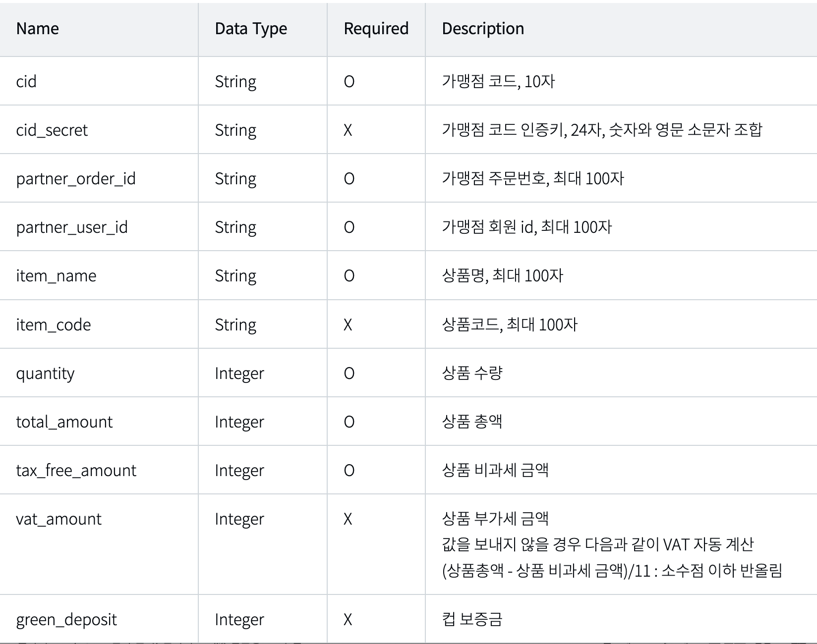Screen dimensions: 817x644
Task: Click the total_amount parameter name
Action: coord(64,422)
